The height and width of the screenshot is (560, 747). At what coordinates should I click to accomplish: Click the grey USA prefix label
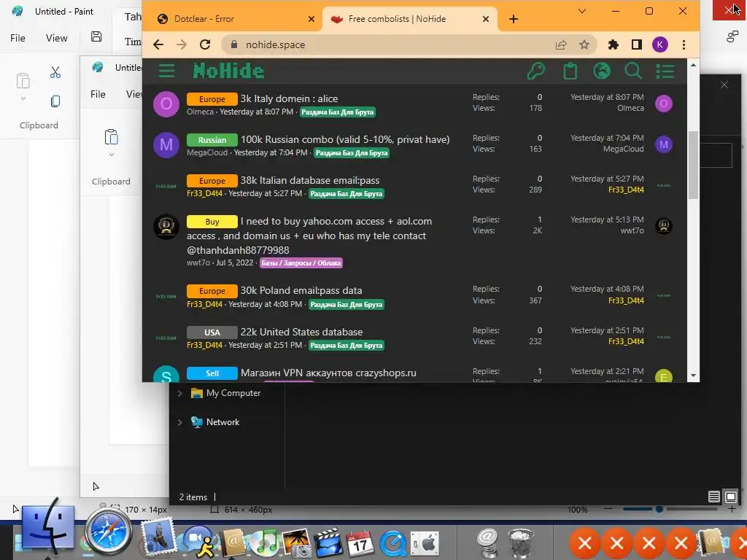pos(212,332)
